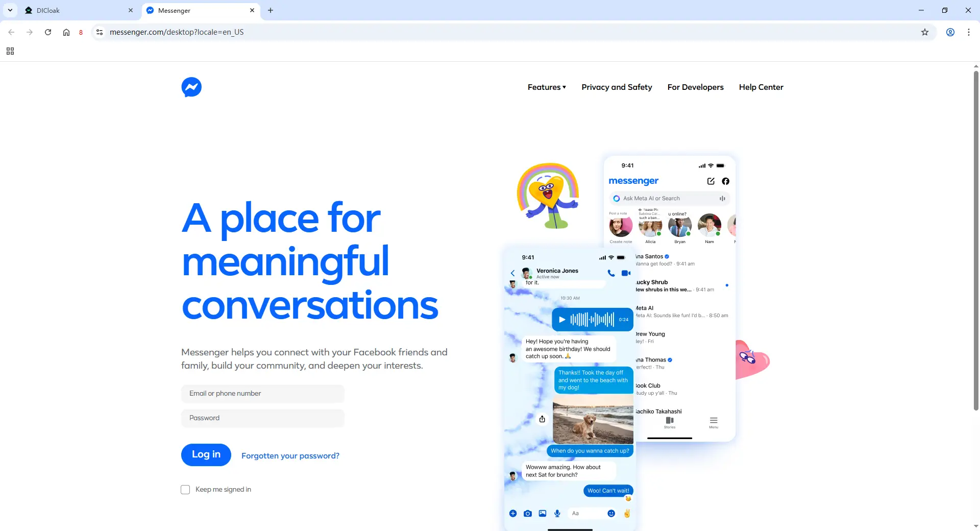The image size is (980, 531).
Task: Bookmark this page with the star icon
Action: [x=924, y=32]
